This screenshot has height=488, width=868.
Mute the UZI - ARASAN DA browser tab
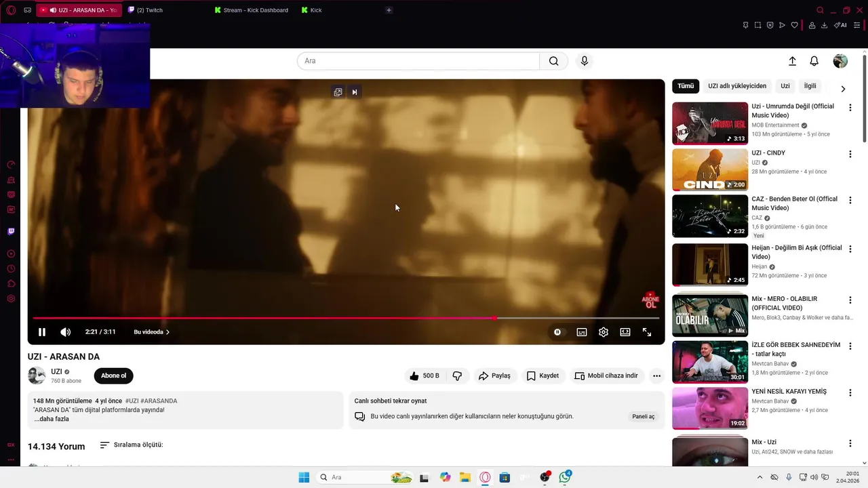(53, 10)
